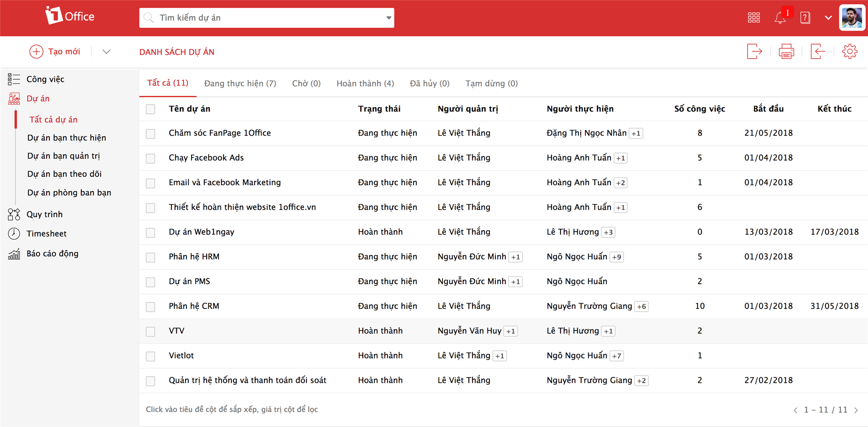The height and width of the screenshot is (427, 868).
Task: Click the export icon in toolbar
Action: 754,52
